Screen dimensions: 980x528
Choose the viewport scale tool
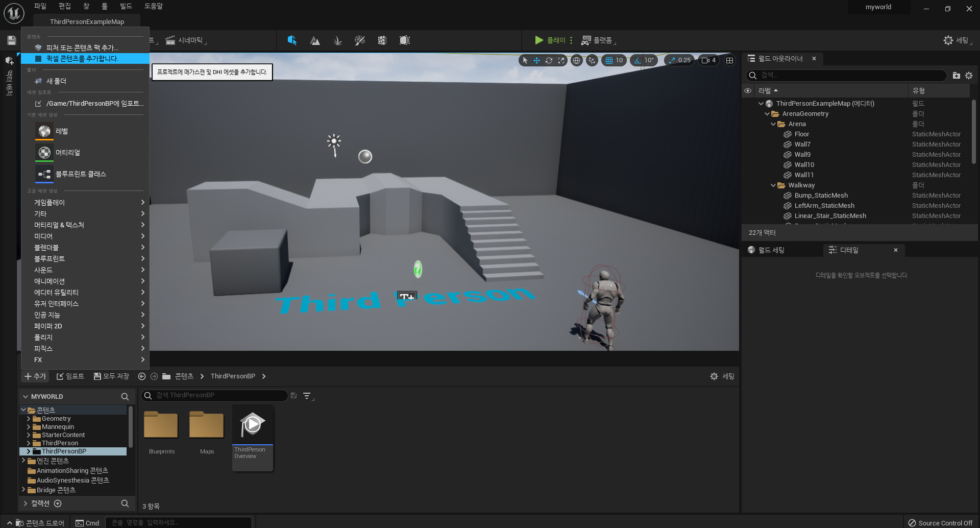(561, 60)
